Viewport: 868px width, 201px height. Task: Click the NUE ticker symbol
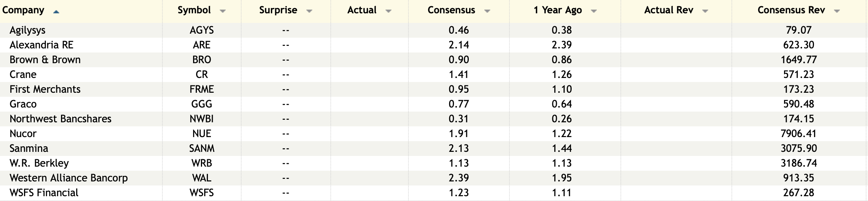(x=202, y=133)
